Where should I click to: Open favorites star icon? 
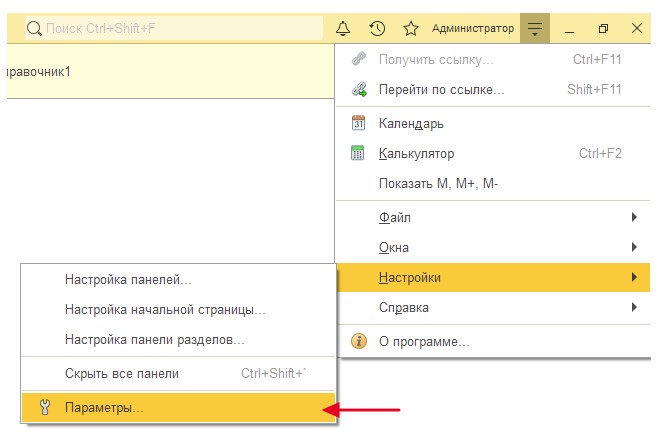coord(410,29)
